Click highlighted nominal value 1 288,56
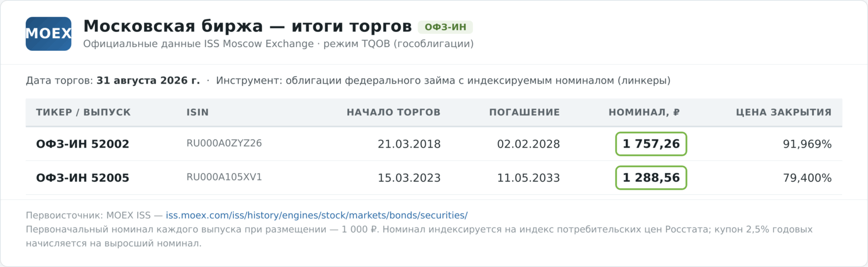This screenshot has height=267, width=868. 651,178
